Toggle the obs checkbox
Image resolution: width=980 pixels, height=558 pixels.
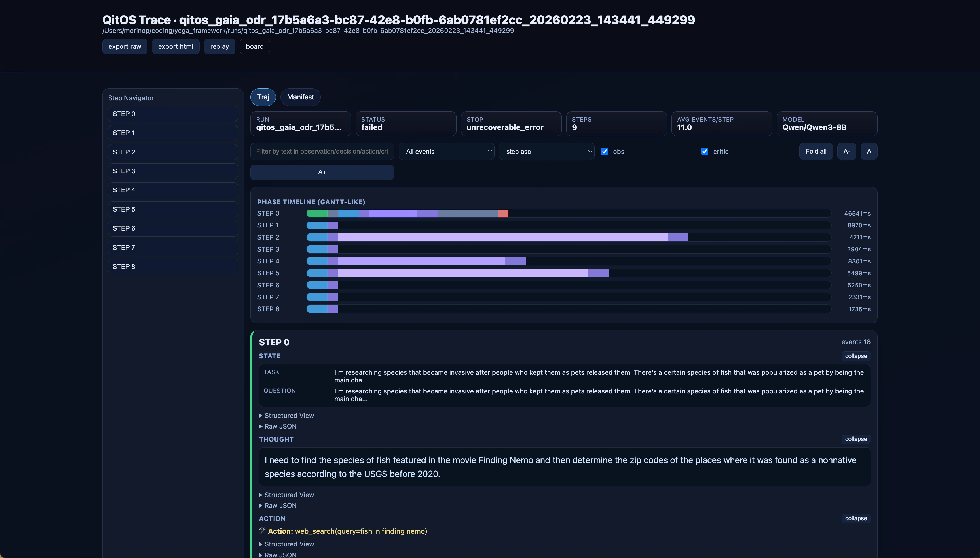click(605, 151)
